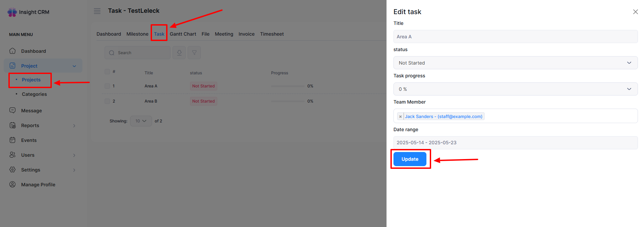Click the Insight CRM logo
644x227 pixels.
point(29,12)
